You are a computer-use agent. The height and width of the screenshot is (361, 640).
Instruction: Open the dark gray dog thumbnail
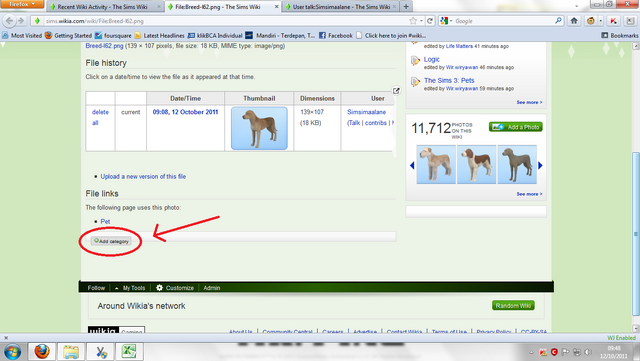pyautogui.click(x=517, y=164)
